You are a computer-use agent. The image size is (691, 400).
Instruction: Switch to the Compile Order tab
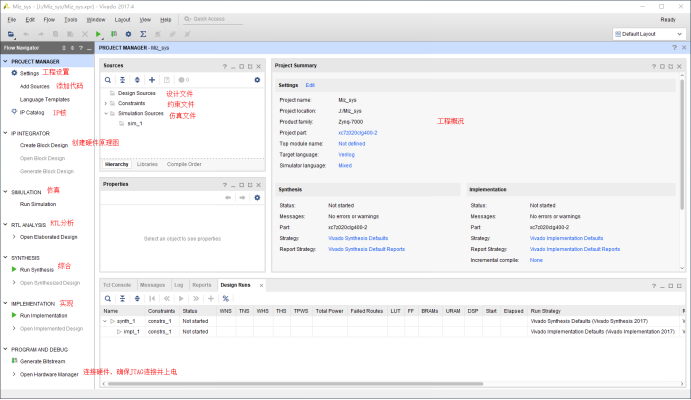(x=184, y=164)
